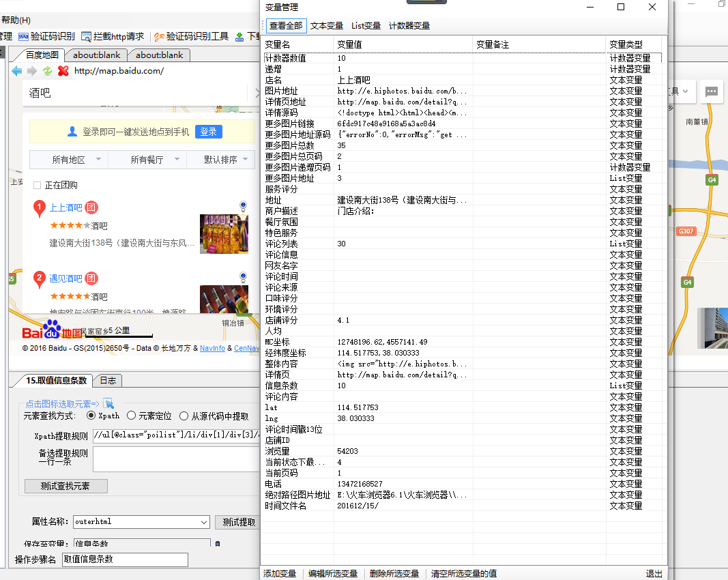Switch to the first about:blank tab
The image size is (728, 580).
97,55
